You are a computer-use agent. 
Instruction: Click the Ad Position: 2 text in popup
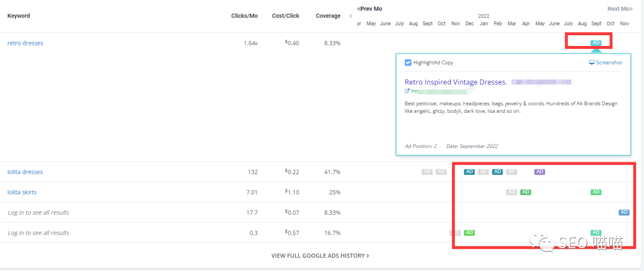pos(420,146)
